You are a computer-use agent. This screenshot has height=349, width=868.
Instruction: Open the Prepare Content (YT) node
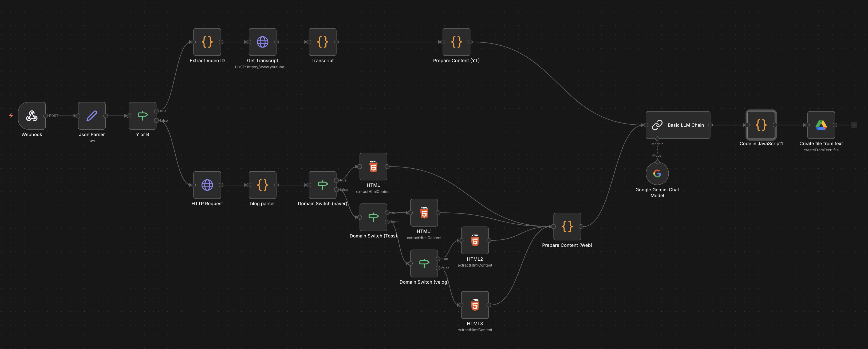(456, 42)
